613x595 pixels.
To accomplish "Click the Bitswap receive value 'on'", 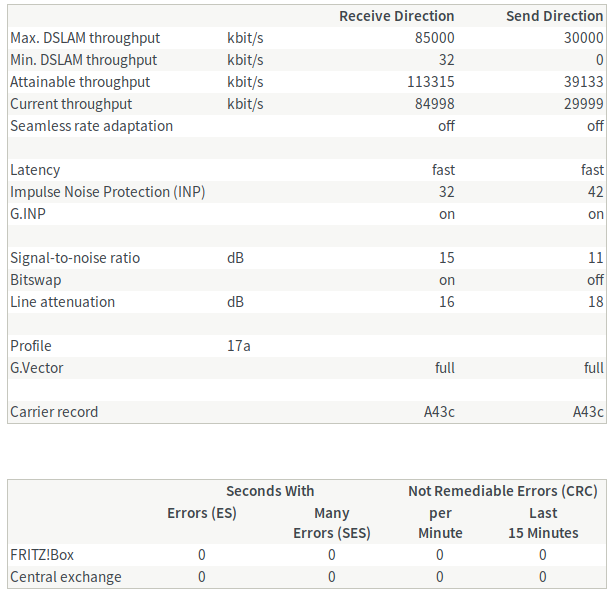I will coord(446,280).
